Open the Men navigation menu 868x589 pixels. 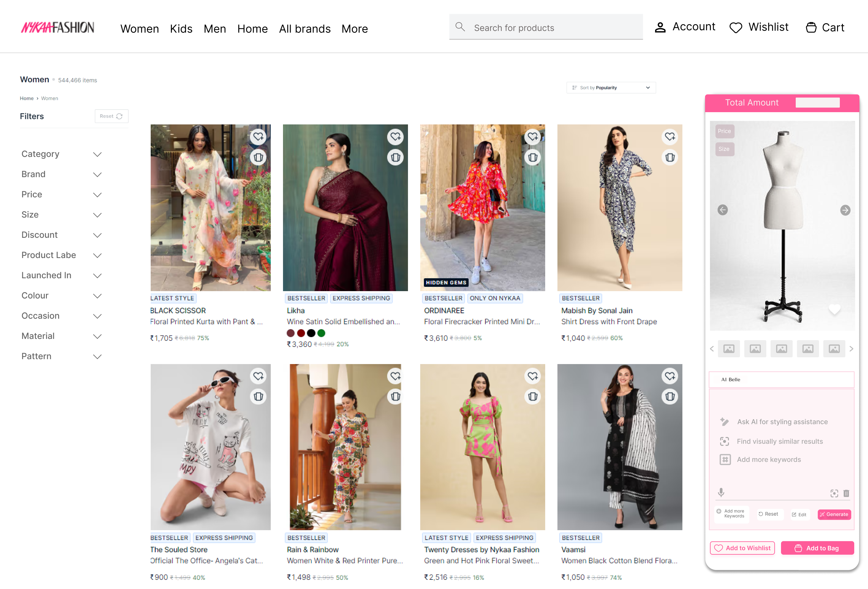(x=215, y=28)
